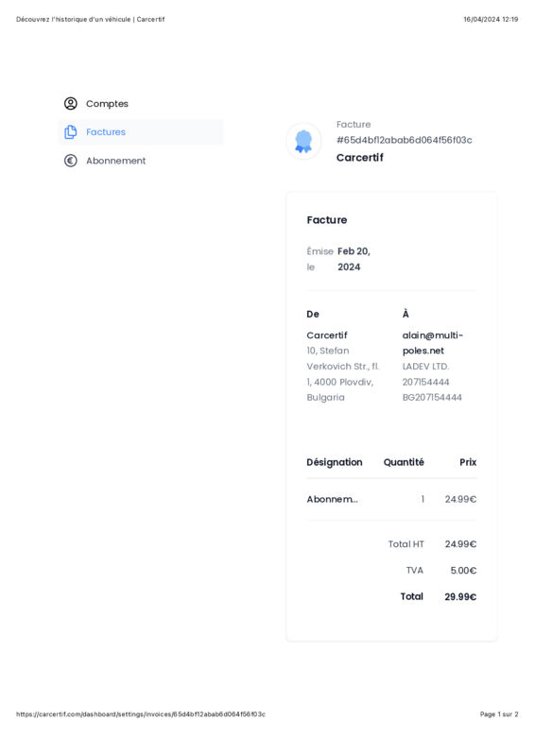Click the alain@multi-poles.net recipient email
Image resolution: width=535 pixels, height=756 pixels.
(x=433, y=343)
